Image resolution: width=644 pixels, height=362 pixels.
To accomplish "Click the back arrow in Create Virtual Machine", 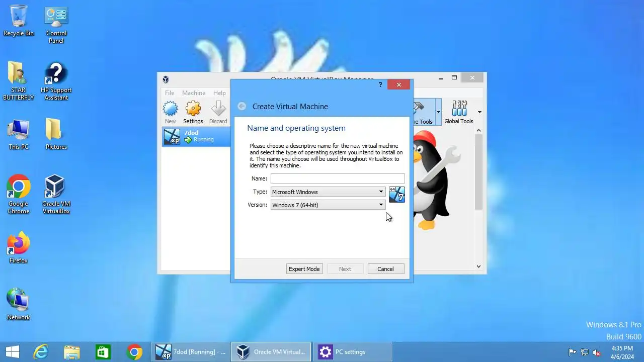I will (242, 106).
